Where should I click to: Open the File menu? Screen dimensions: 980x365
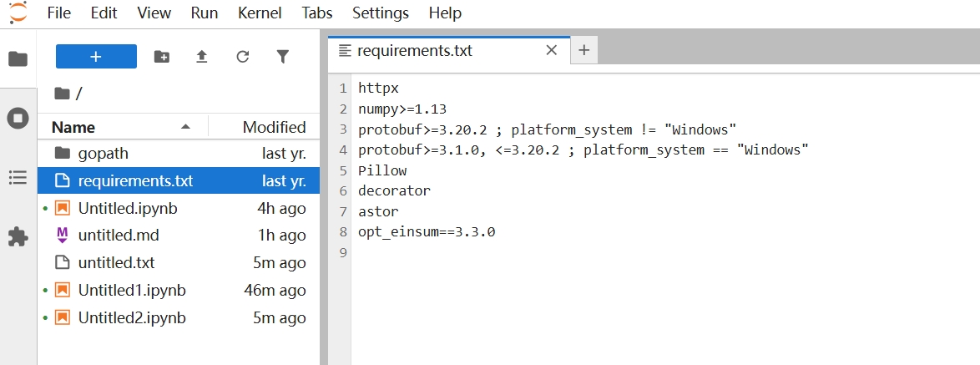pos(59,13)
